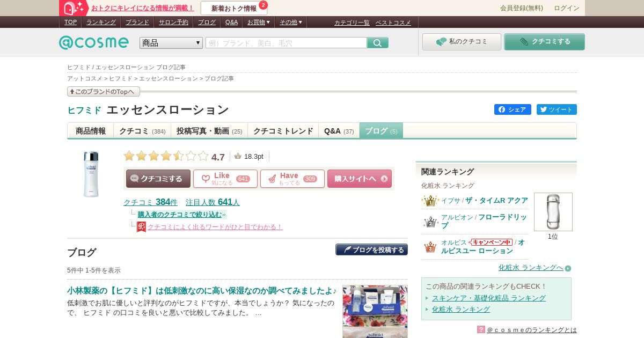Open the カテゴリ一覧 link
The width and height of the screenshot is (644, 338).
pyautogui.click(x=352, y=23)
